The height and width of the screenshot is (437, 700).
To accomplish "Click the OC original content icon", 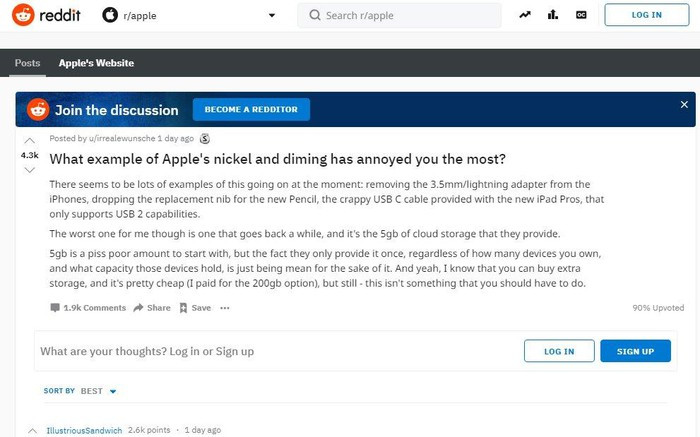I will (x=581, y=15).
